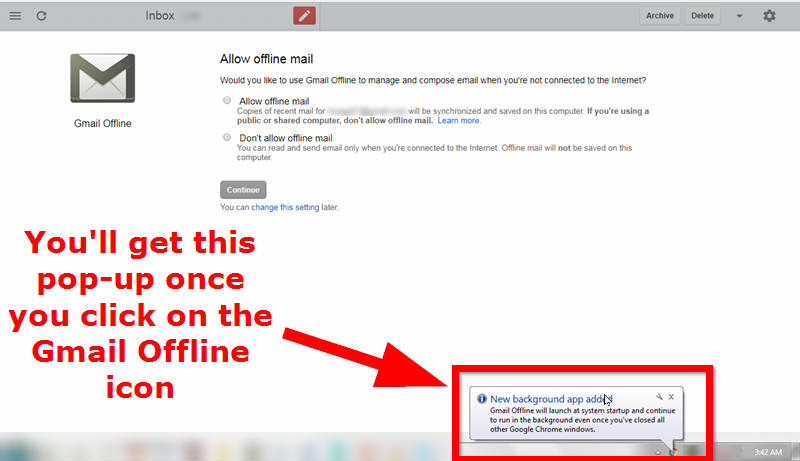Image resolution: width=800 pixels, height=461 pixels.
Task: Select the Allow offline mail radio button
Action: [227, 100]
